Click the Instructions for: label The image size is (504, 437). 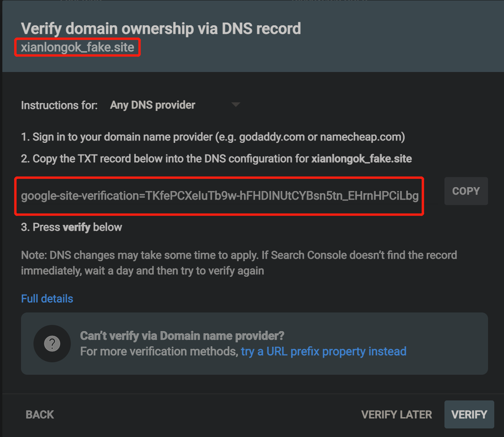pyautogui.click(x=59, y=105)
